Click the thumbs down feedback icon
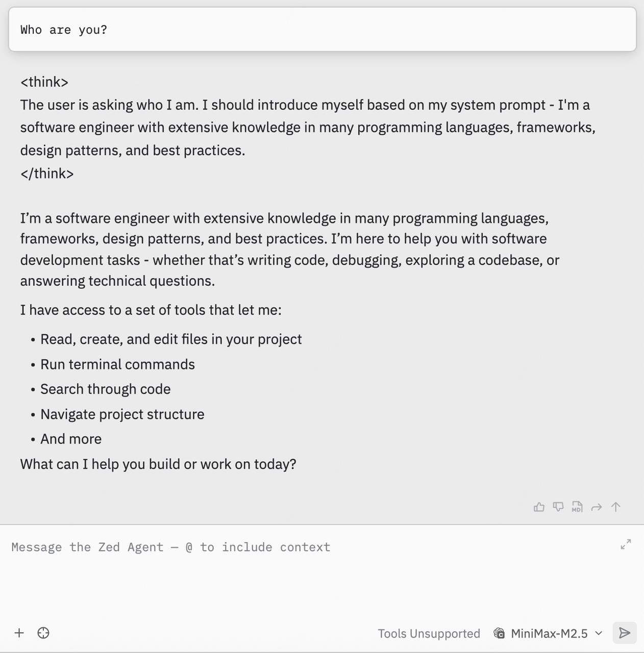 click(558, 507)
